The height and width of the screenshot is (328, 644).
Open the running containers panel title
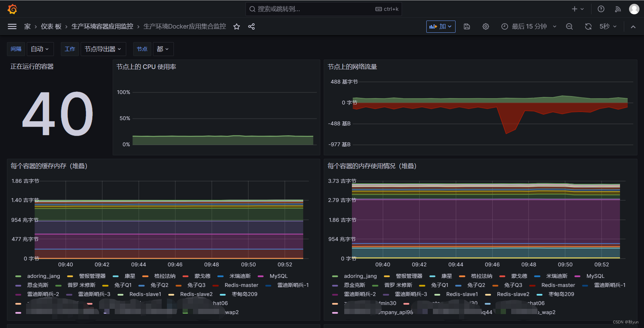pos(32,67)
